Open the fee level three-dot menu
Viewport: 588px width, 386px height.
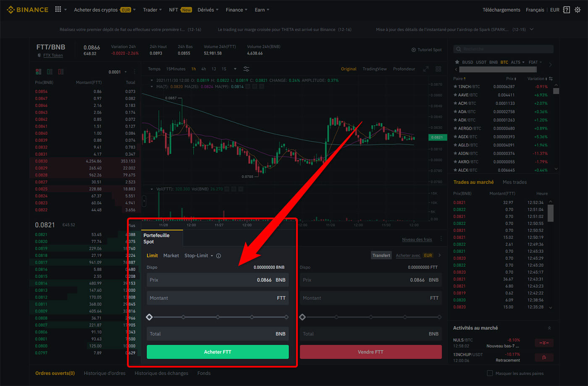(441, 239)
